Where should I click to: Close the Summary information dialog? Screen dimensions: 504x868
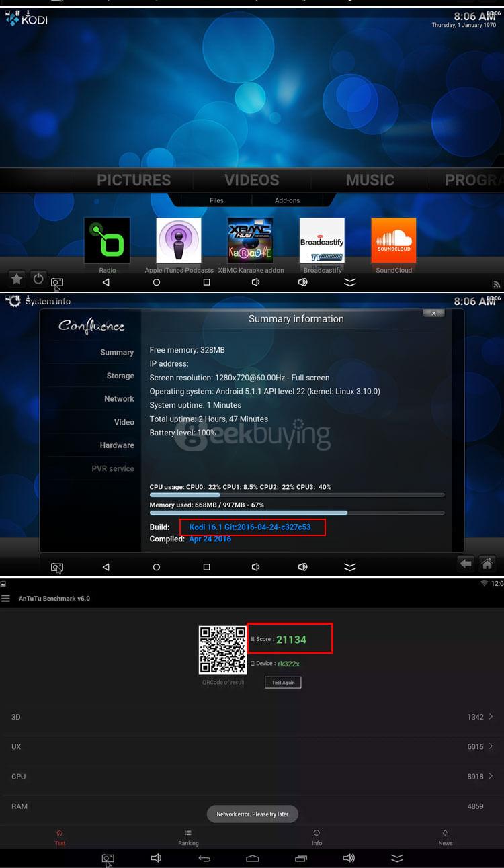coord(433,313)
